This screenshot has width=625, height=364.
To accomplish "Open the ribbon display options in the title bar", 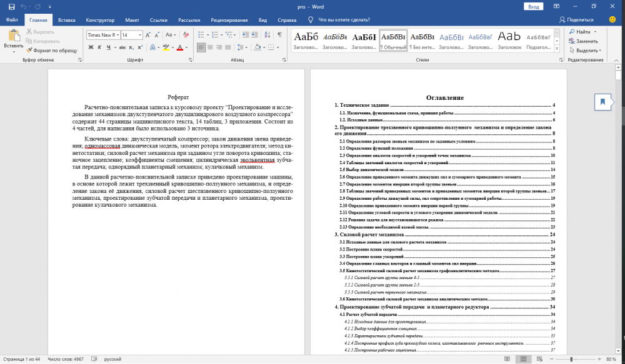I will [556, 6].
